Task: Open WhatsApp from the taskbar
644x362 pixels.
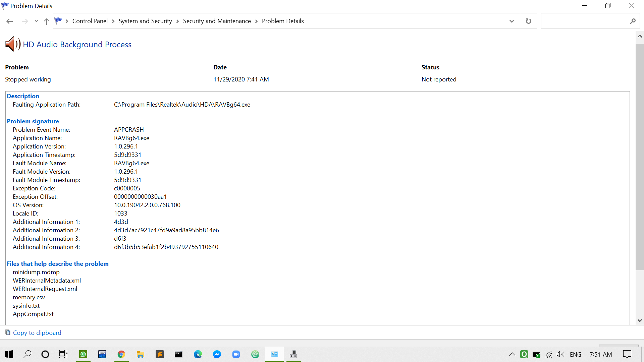Action: point(83,354)
